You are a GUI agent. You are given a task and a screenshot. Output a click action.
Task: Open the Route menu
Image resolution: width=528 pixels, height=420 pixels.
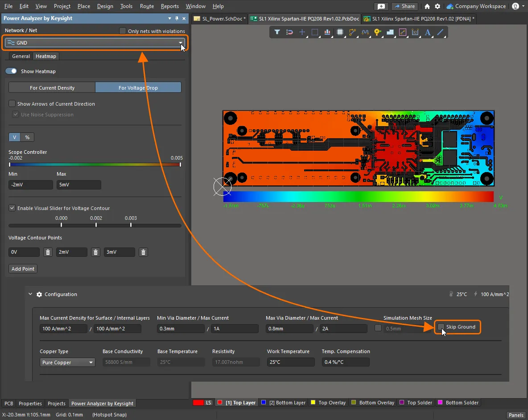147,6
